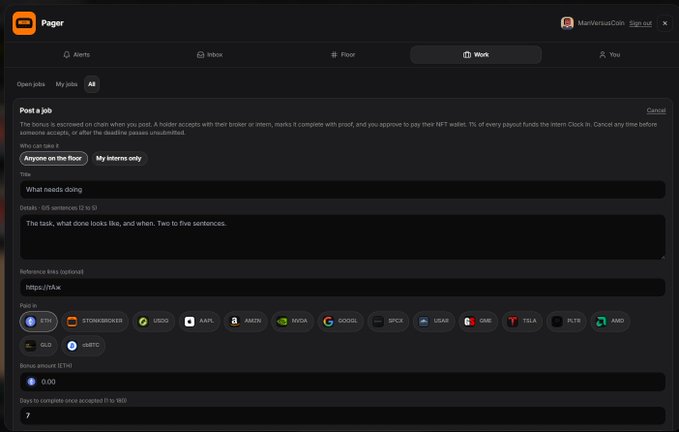Show the Open jobs filter

(x=31, y=84)
